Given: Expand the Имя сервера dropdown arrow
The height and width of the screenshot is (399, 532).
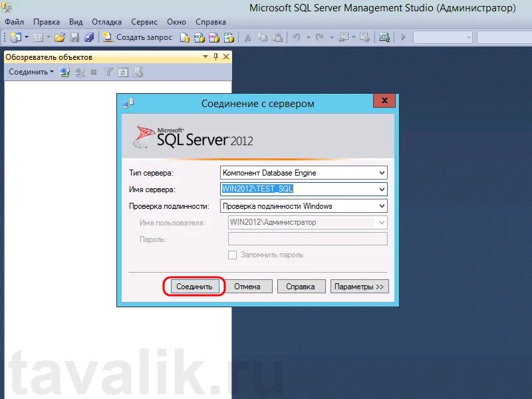Looking at the screenshot, I should [x=382, y=189].
